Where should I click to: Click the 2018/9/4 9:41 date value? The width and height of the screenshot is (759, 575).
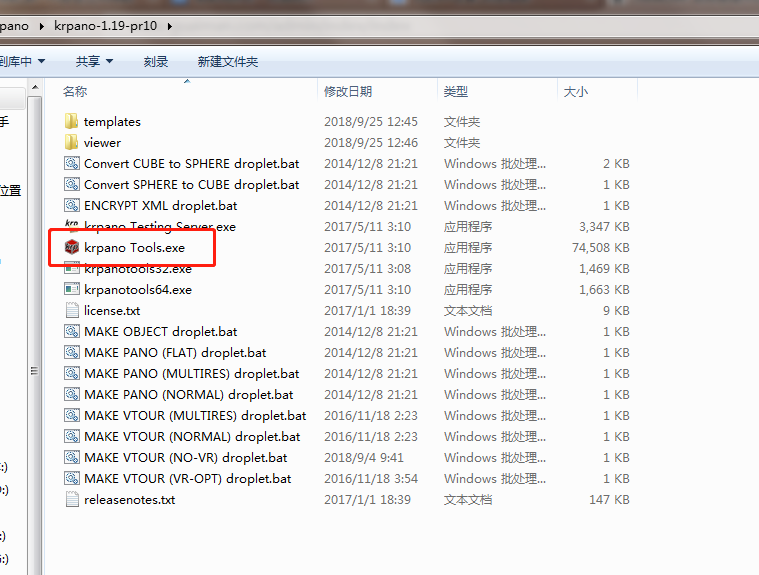click(x=364, y=457)
